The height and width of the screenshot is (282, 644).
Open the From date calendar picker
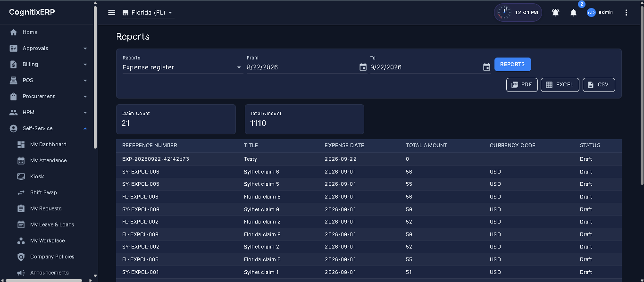click(x=363, y=67)
